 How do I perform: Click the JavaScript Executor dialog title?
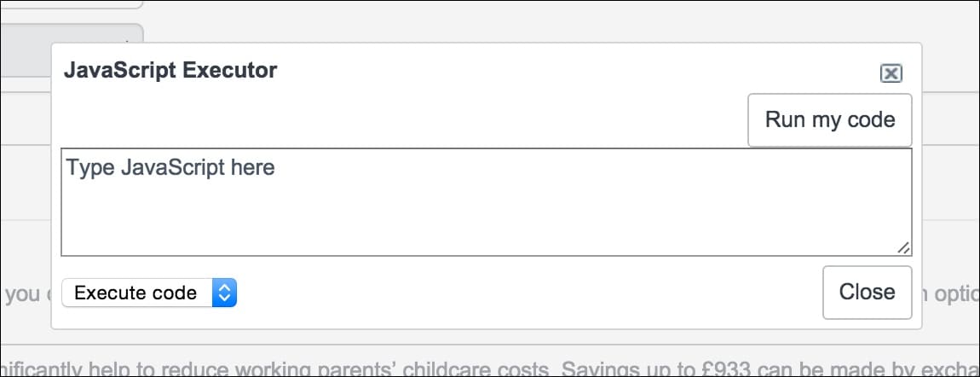[170, 71]
